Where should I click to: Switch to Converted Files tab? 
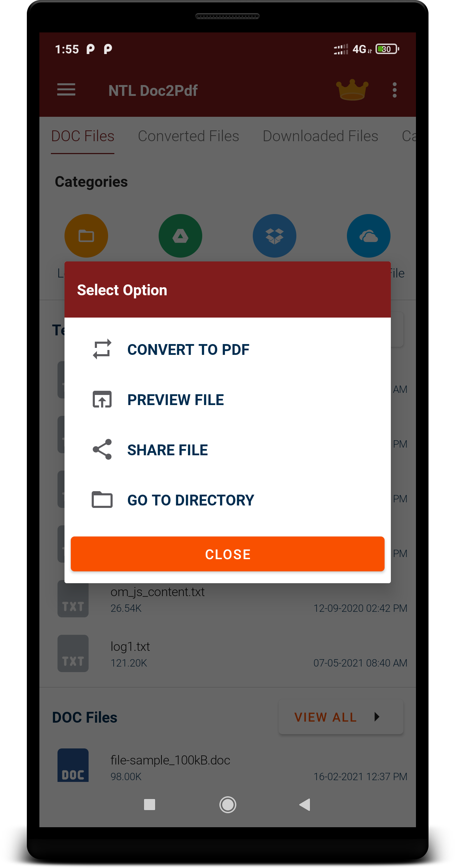(189, 136)
